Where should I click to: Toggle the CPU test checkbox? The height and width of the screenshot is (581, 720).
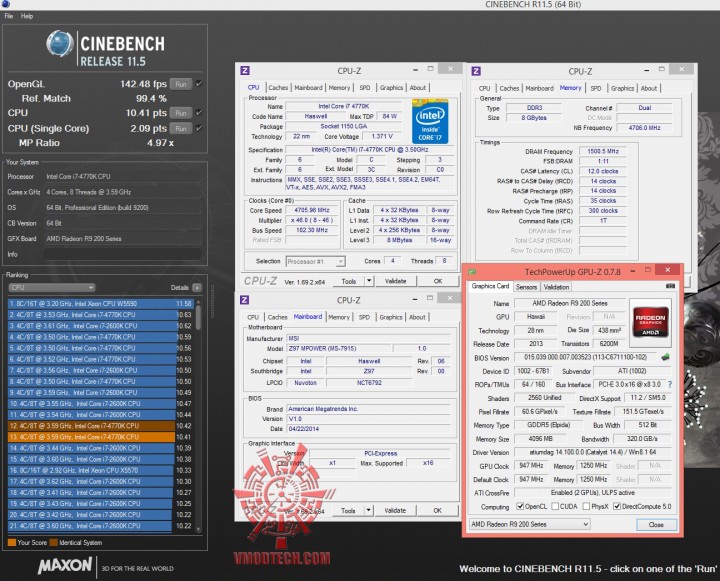point(199,112)
